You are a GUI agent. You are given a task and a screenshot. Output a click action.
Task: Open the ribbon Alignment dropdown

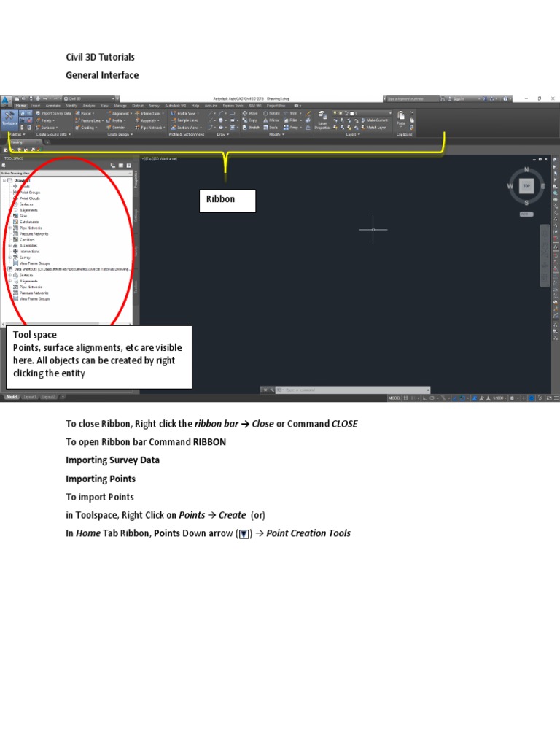point(120,113)
